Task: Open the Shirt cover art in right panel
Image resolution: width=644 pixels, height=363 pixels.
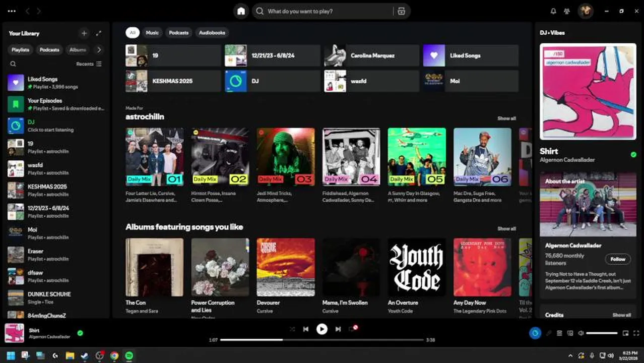Action: pyautogui.click(x=588, y=91)
